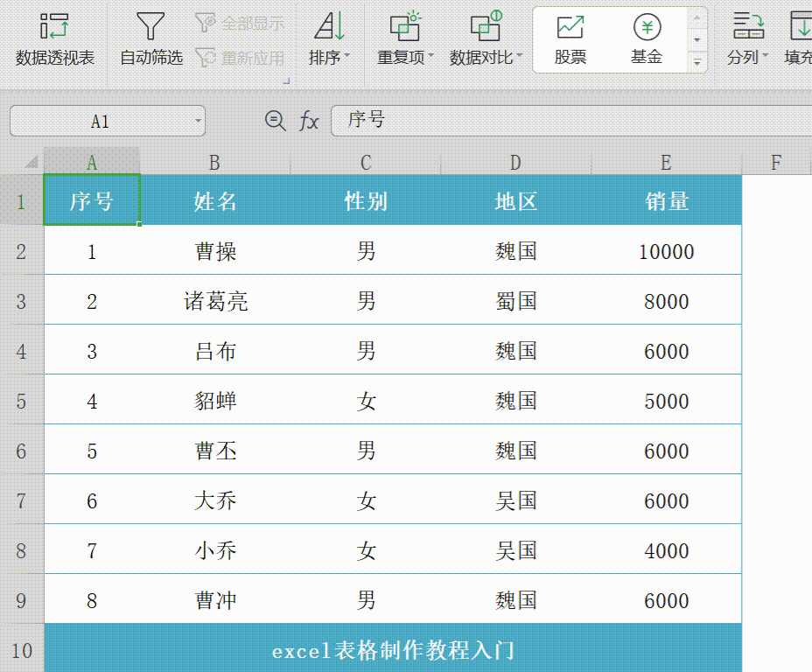Select row 10 header
The height and width of the screenshot is (672, 812).
tap(23, 649)
